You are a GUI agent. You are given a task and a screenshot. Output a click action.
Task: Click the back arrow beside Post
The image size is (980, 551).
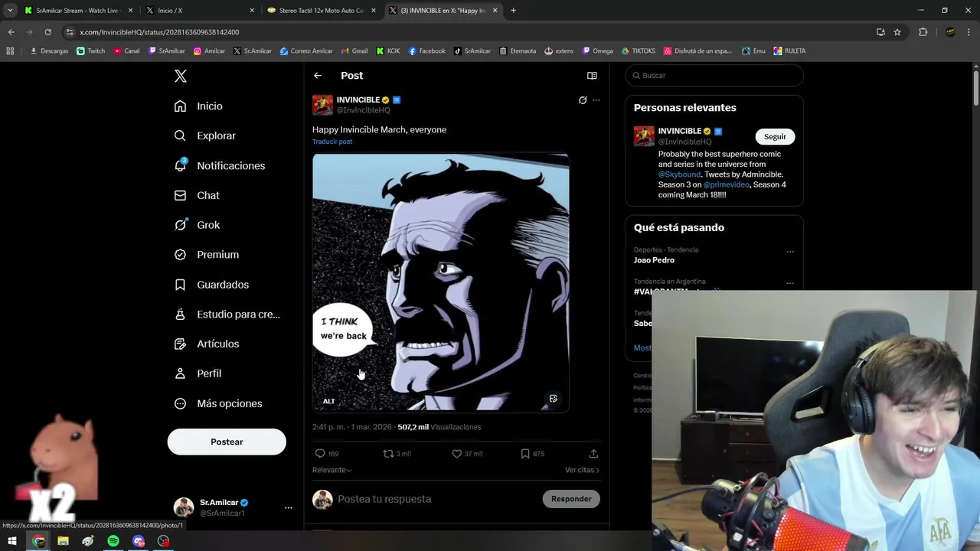(318, 76)
